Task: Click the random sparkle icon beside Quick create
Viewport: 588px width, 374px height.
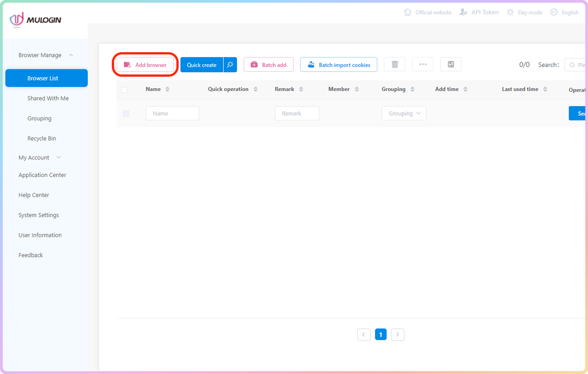Action: (x=230, y=65)
